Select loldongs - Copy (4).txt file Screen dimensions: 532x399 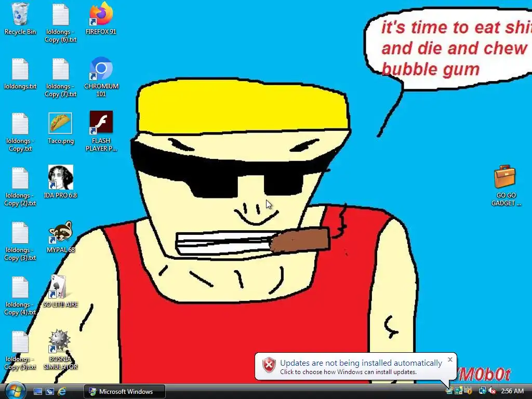click(20, 296)
